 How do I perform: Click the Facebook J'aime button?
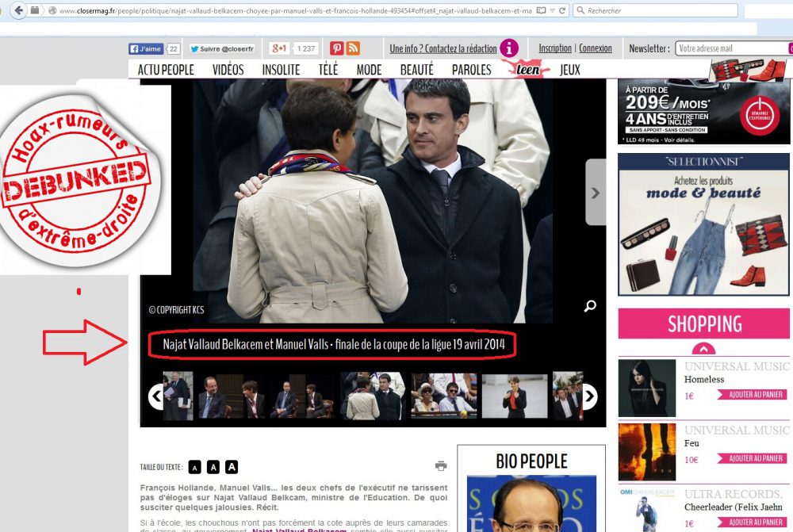(x=146, y=48)
